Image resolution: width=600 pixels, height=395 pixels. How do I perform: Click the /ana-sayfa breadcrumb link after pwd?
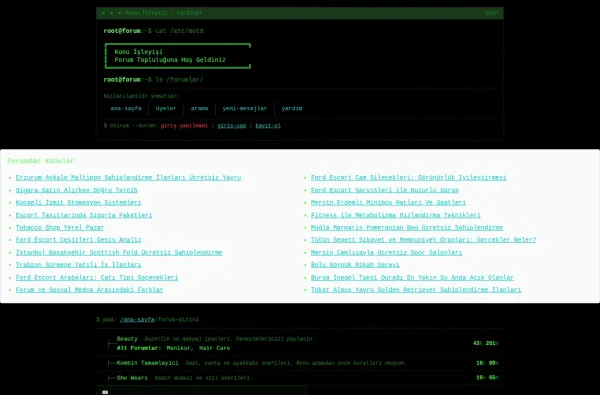137,320
